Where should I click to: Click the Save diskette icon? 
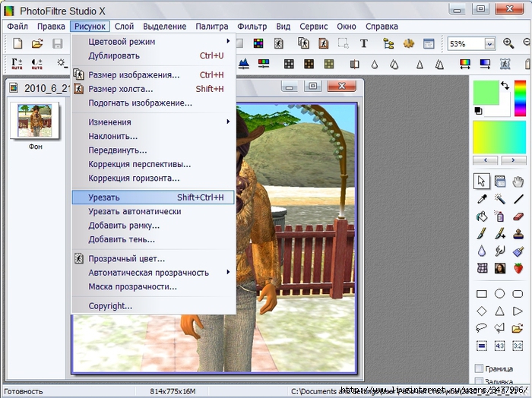(x=57, y=43)
